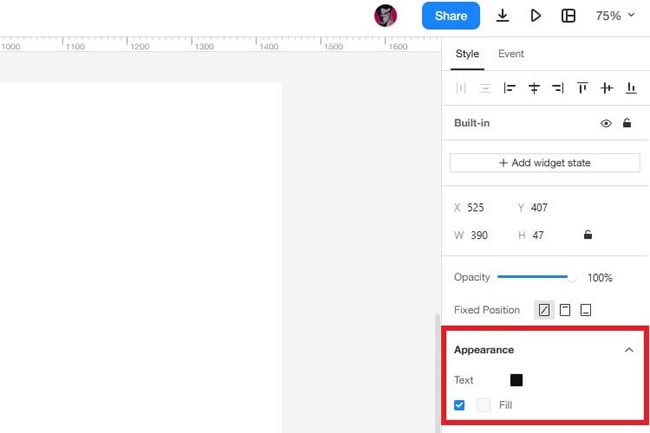The height and width of the screenshot is (433, 650).
Task: Open the user avatar profile
Action: pyautogui.click(x=386, y=16)
